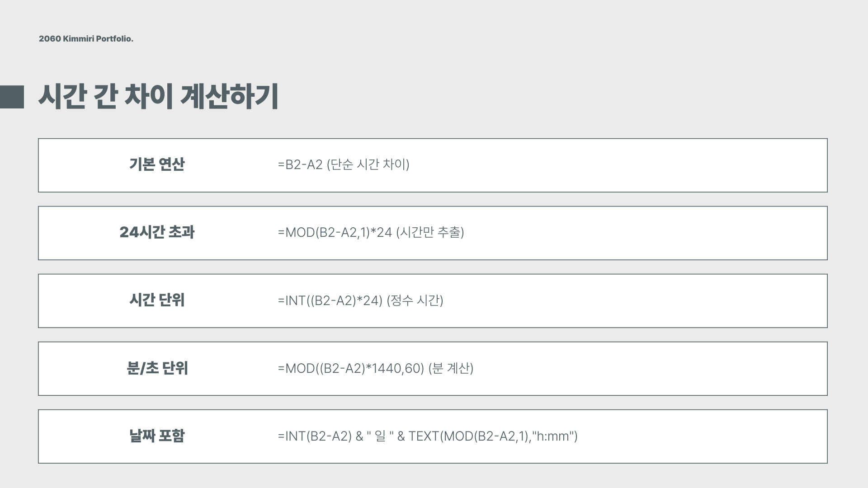868x488 pixels.
Task: Click the "(정수 시간)" note
Action: [415, 300]
